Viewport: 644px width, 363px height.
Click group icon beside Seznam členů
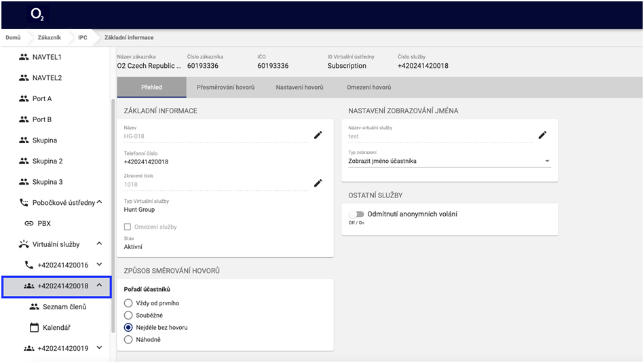[x=34, y=307]
